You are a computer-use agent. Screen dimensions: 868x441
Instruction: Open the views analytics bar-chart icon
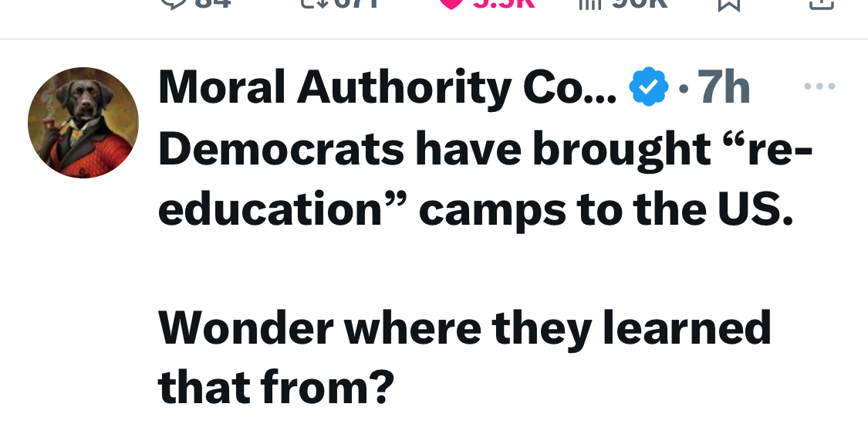coord(590,3)
